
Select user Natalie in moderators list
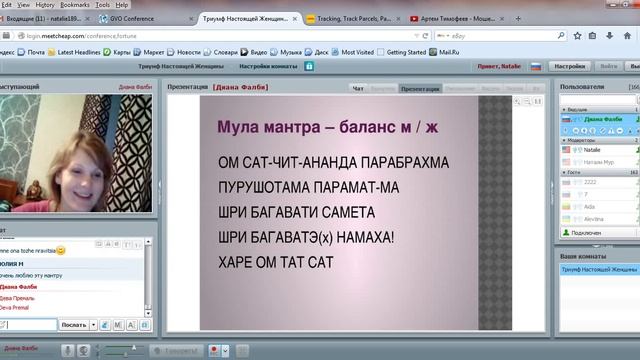[x=599, y=150]
